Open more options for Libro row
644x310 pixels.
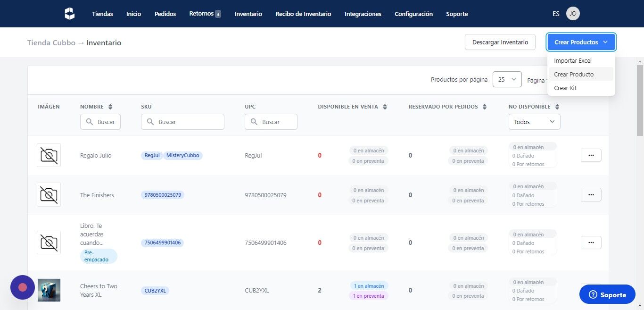coord(591,243)
